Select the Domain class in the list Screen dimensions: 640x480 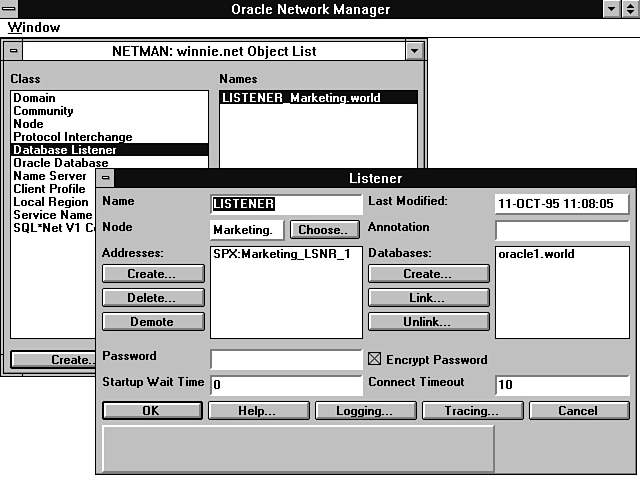pyautogui.click(x=34, y=98)
